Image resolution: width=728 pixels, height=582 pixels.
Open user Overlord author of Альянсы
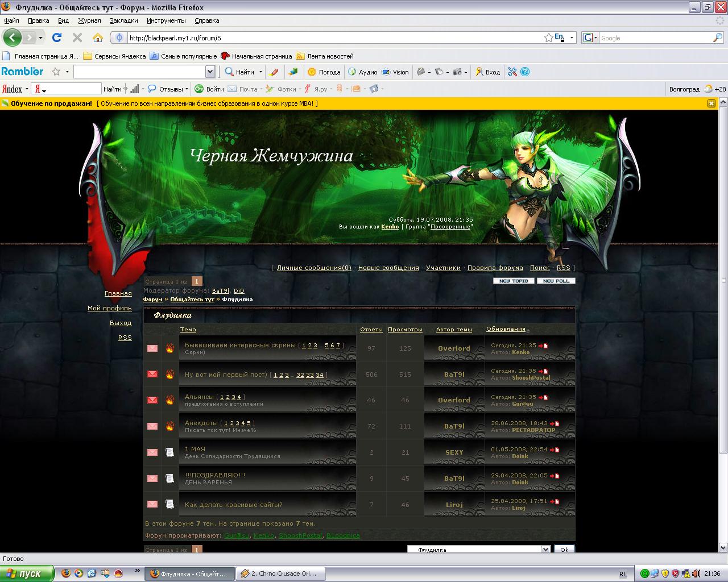pos(454,400)
